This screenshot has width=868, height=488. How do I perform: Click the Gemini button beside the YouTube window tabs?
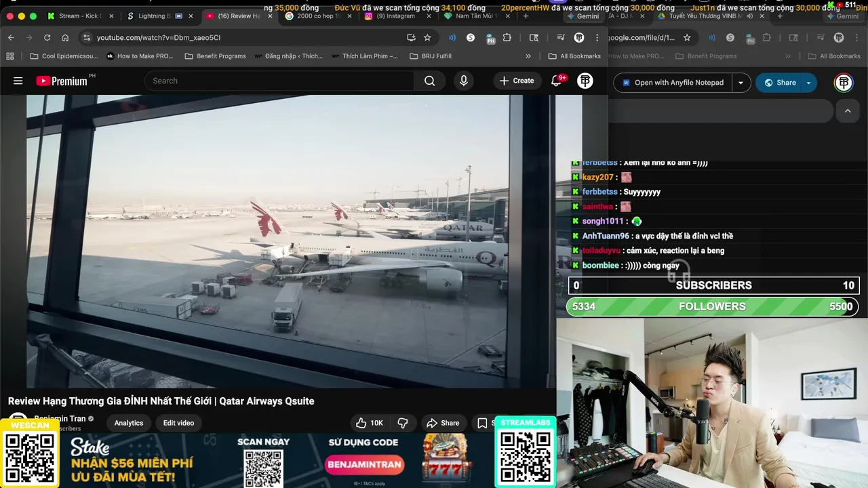point(583,16)
